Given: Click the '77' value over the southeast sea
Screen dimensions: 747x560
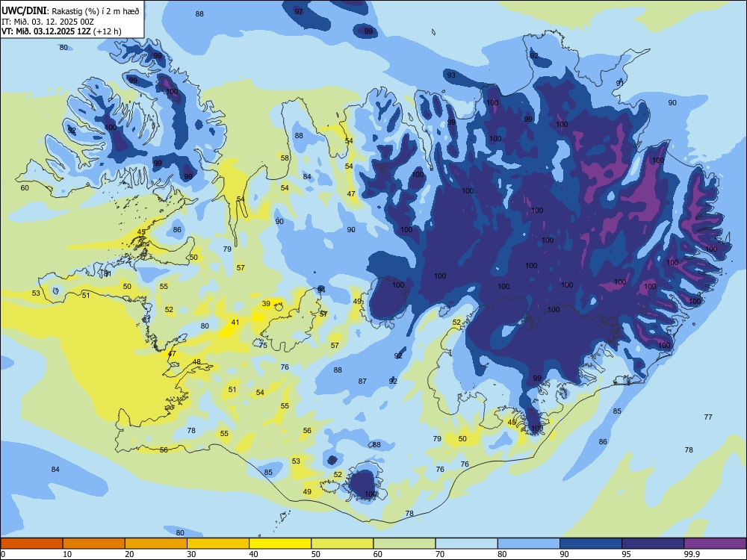Looking at the screenshot, I should pyautogui.click(x=708, y=417).
